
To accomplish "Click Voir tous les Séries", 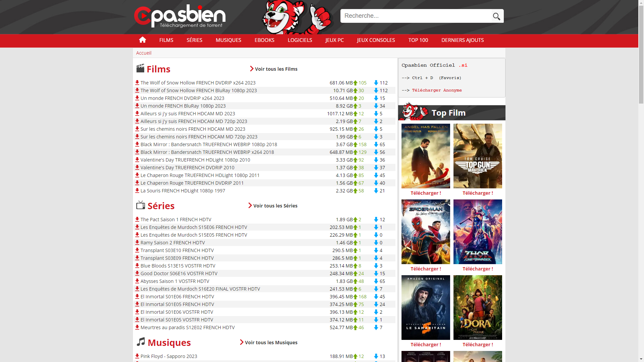I will point(273,205).
